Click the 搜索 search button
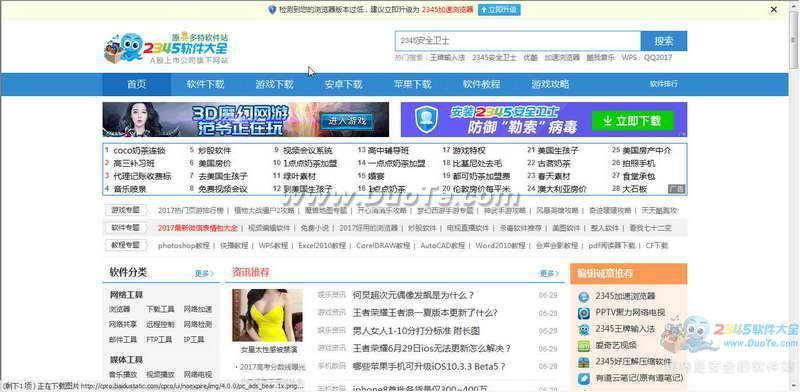This screenshot has height=392, width=800. coord(664,41)
